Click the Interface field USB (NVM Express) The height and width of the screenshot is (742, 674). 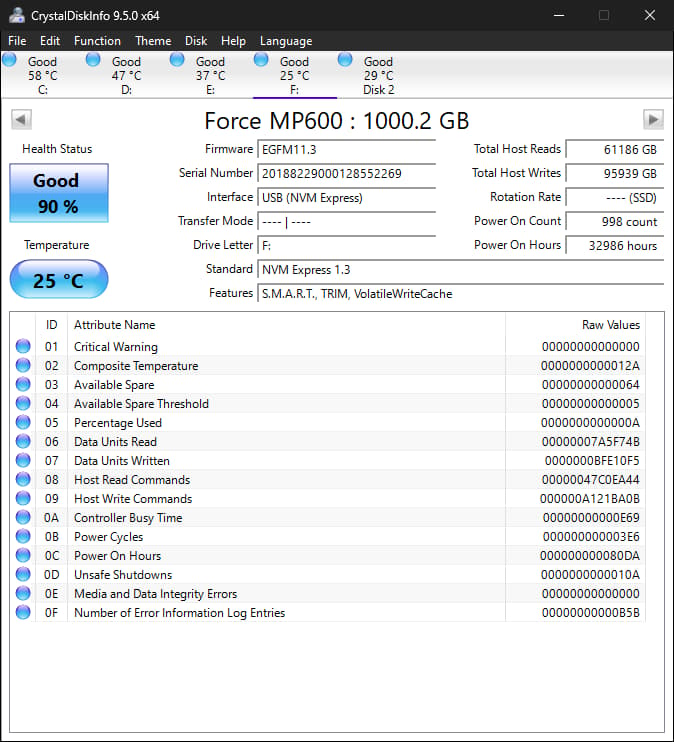tap(346, 198)
